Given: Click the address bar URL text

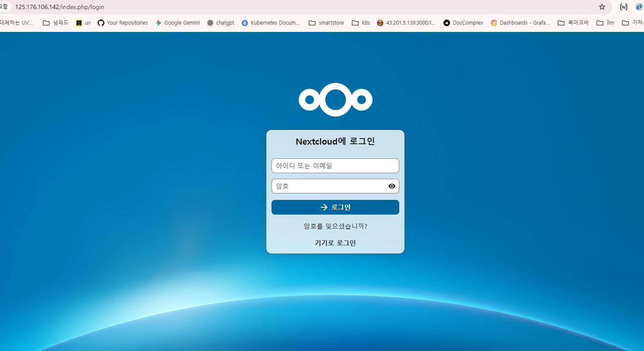Looking at the screenshot, I should pyautogui.click(x=60, y=7).
